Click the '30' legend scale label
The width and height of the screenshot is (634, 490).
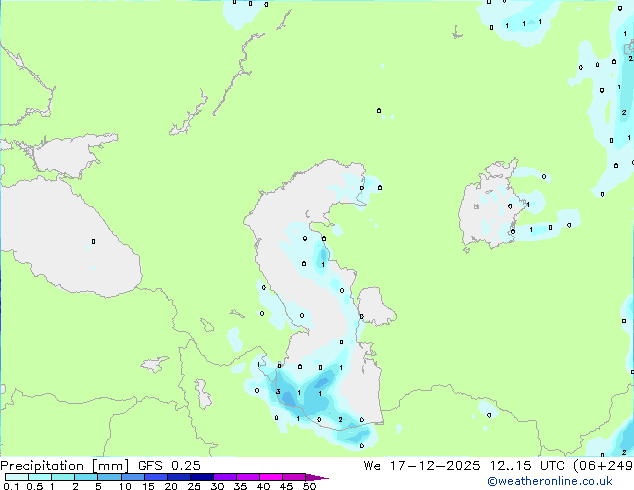point(217,486)
